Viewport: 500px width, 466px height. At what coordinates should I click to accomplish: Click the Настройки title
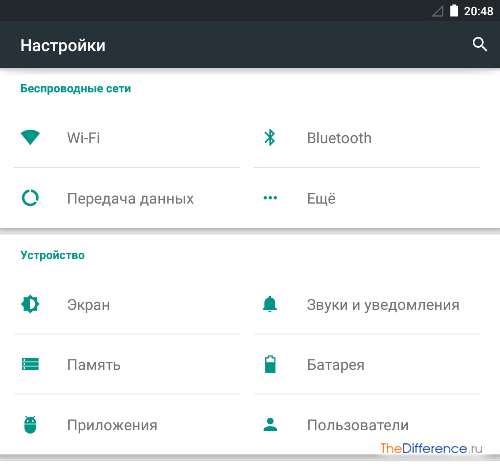pos(63,45)
